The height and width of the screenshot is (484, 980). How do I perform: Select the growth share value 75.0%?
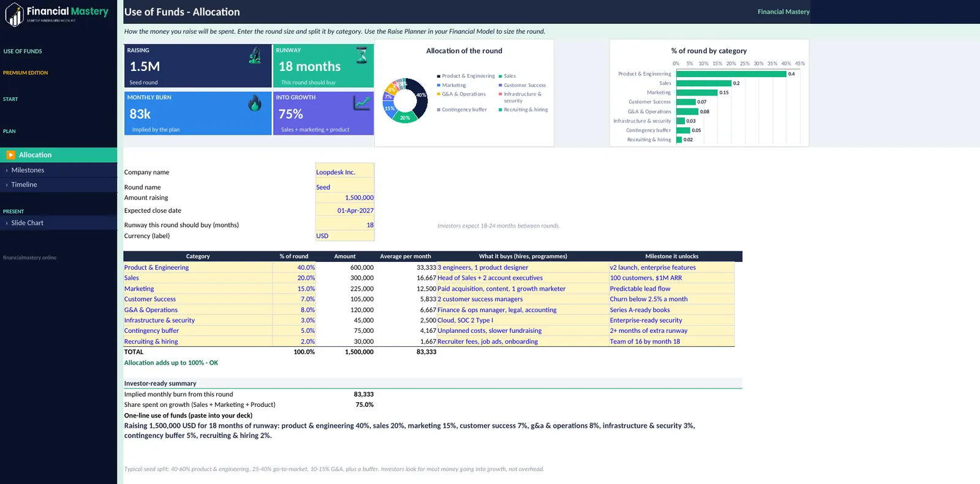(x=364, y=404)
